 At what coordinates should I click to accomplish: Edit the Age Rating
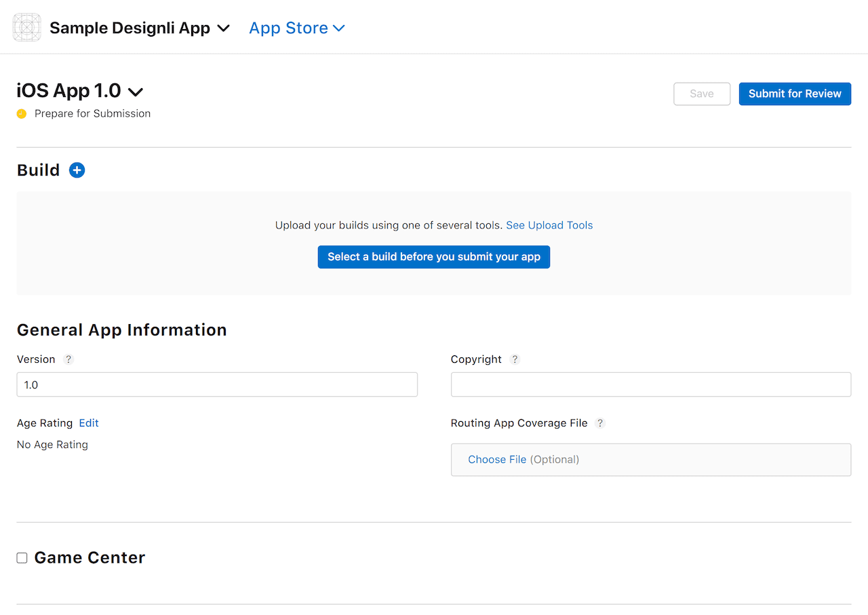click(x=89, y=422)
